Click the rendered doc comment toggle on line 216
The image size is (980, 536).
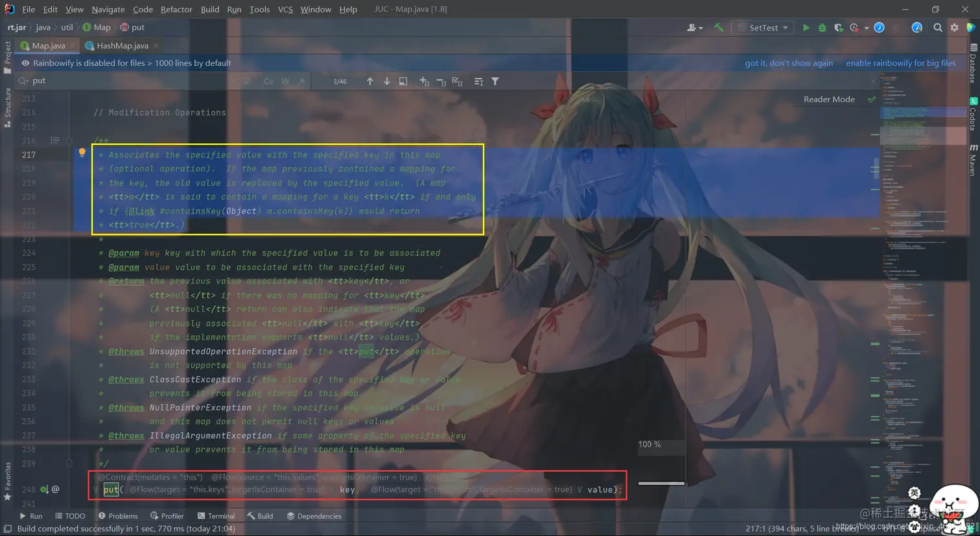pyautogui.click(x=55, y=141)
